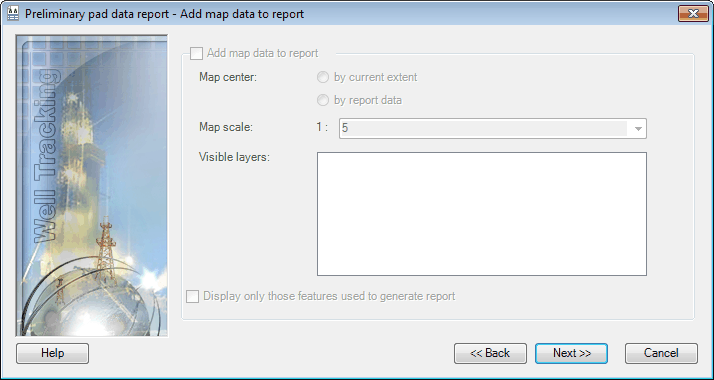714x380 pixels.
Task: Go to previous step with << Back
Action: pos(490,353)
